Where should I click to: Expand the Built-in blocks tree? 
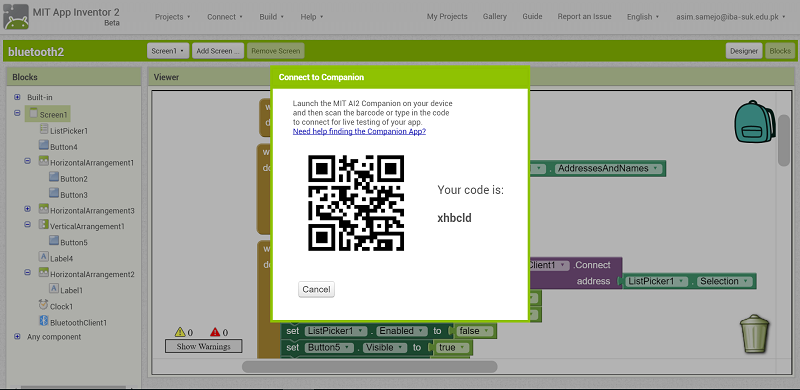(17, 97)
